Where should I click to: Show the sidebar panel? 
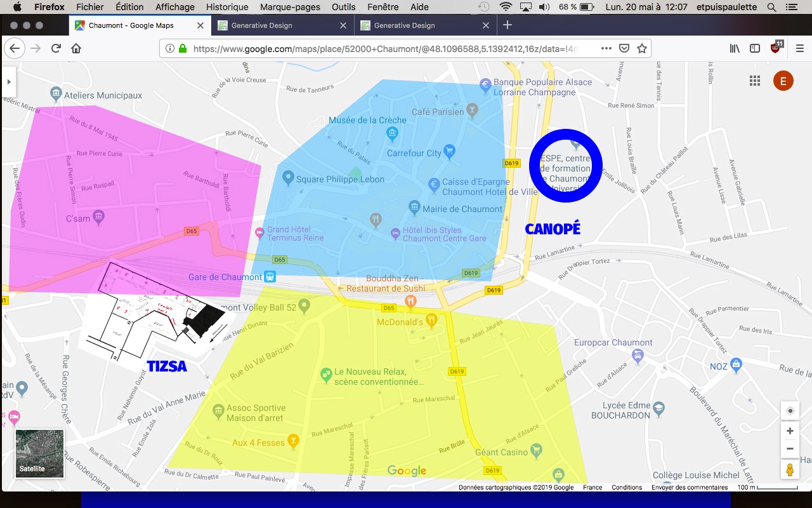click(755, 48)
